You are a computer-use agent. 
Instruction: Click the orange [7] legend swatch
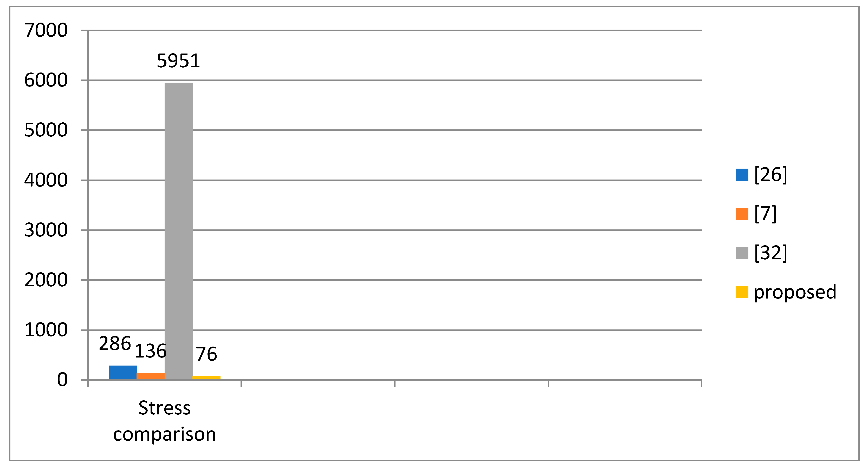point(742,214)
